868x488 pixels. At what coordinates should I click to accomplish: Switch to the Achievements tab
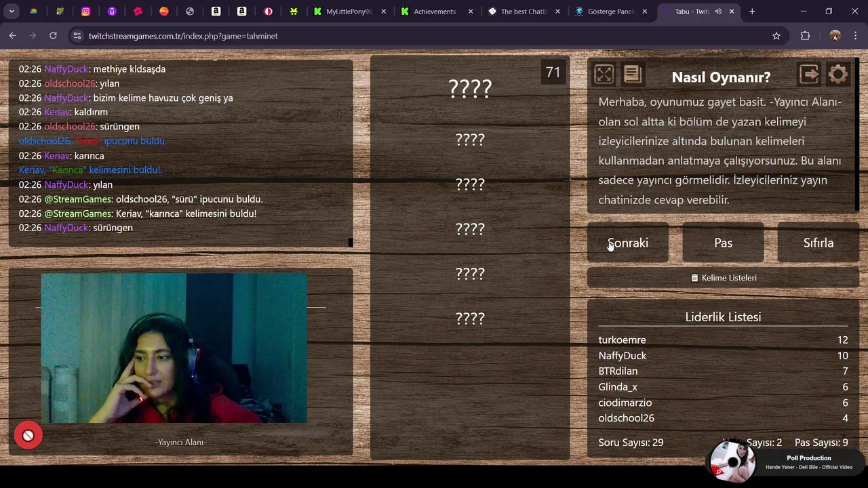[x=435, y=12]
